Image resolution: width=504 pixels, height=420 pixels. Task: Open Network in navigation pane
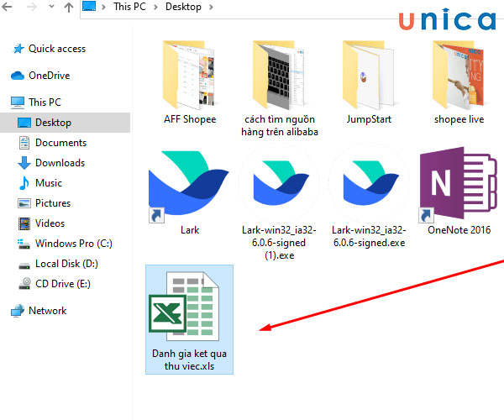coord(48,311)
